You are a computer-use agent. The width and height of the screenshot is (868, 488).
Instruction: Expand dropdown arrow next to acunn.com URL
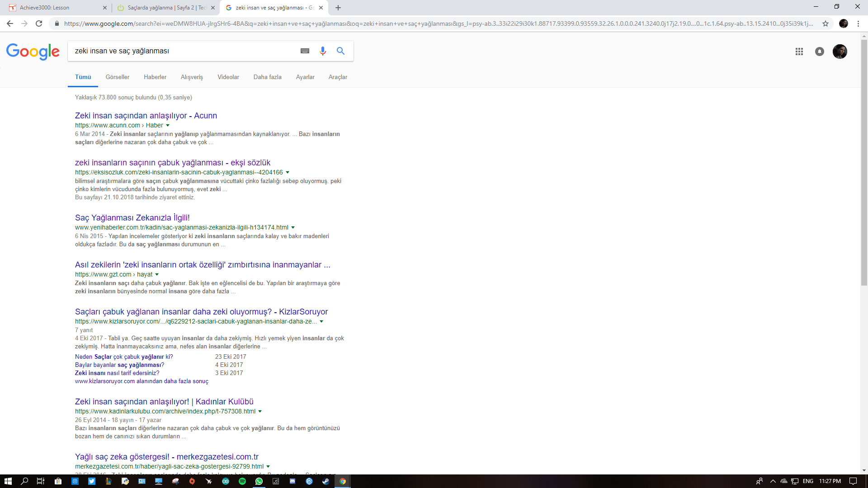(168, 126)
